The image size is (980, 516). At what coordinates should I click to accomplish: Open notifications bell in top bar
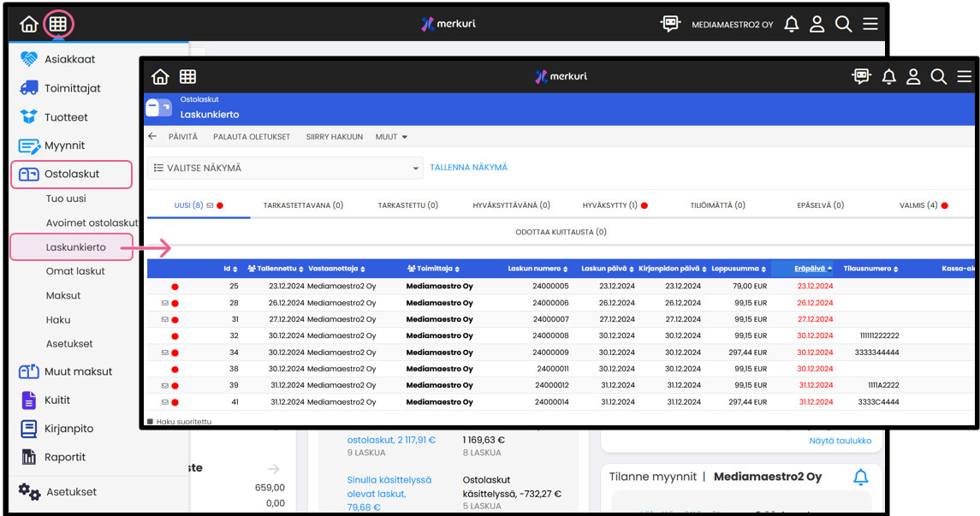click(792, 24)
